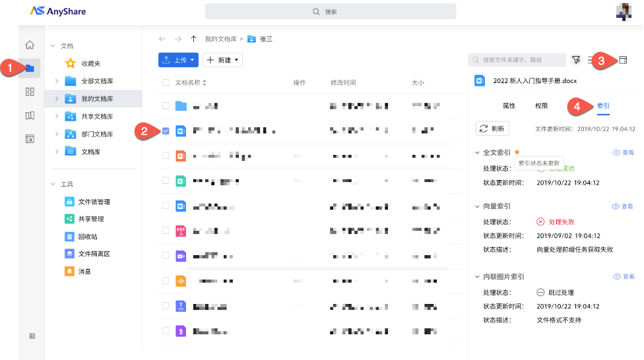Switch to 属性 tab

click(509, 106)
